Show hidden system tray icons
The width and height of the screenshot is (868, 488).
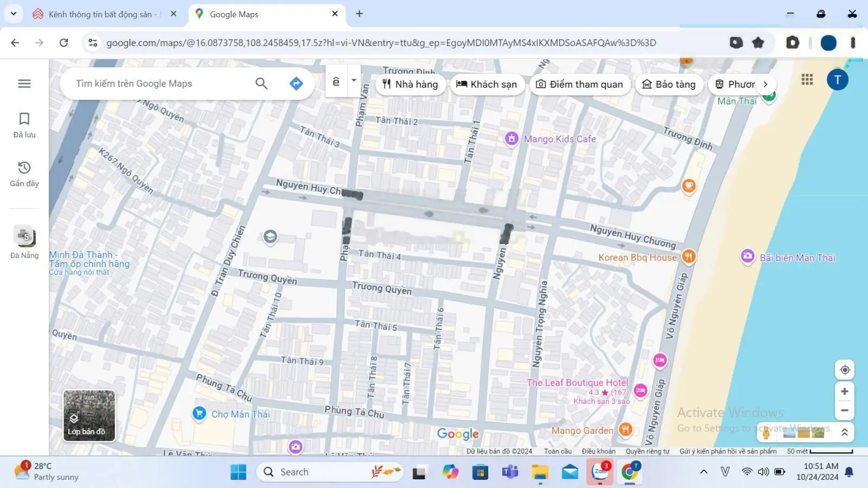704,472
